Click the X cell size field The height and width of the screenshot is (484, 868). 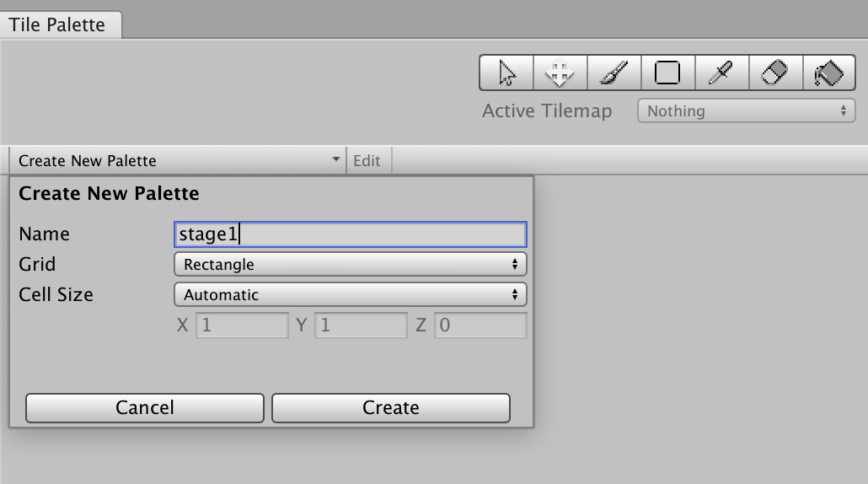pos(242,325)
